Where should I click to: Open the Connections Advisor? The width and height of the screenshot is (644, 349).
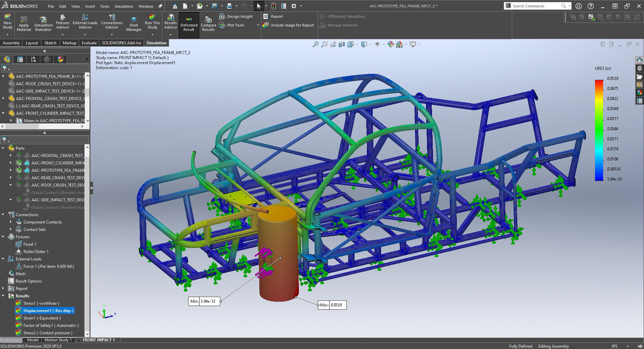112,22
